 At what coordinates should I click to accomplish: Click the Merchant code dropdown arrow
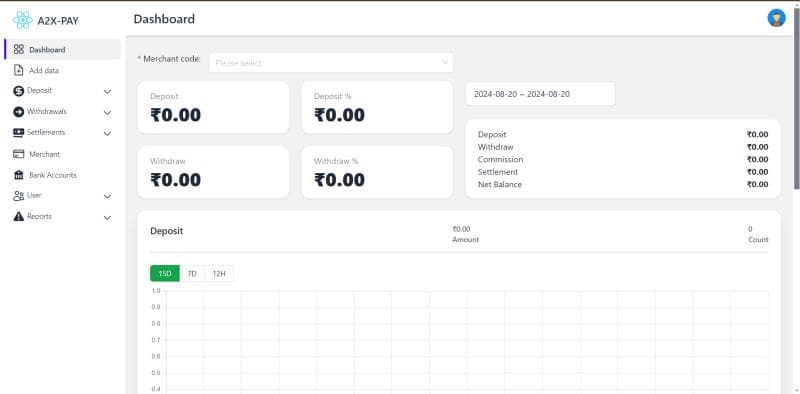tap(445, 62)
